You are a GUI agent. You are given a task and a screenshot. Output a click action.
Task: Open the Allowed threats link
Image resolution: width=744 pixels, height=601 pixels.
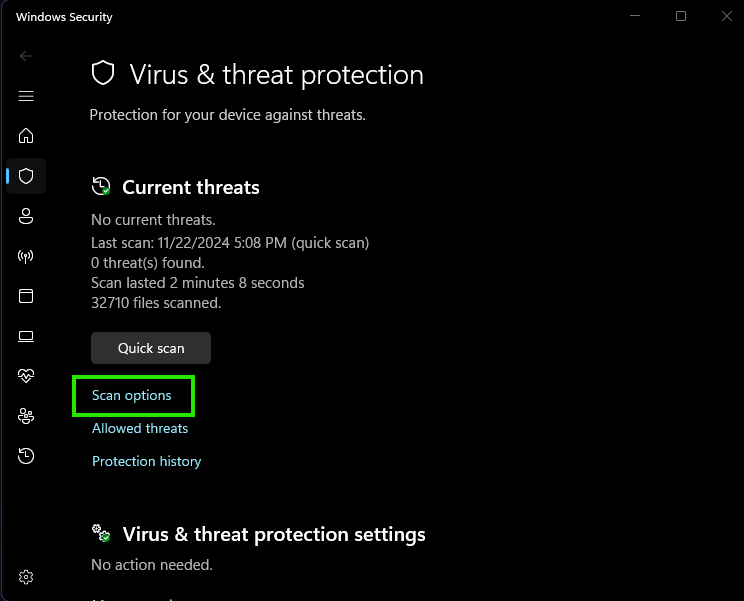point(140,429)
